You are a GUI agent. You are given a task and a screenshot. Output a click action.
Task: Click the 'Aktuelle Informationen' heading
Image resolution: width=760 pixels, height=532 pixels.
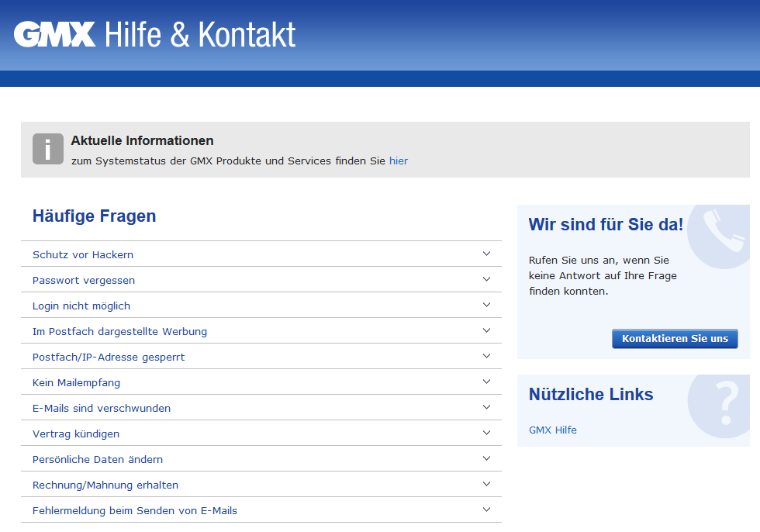(142, 141)
